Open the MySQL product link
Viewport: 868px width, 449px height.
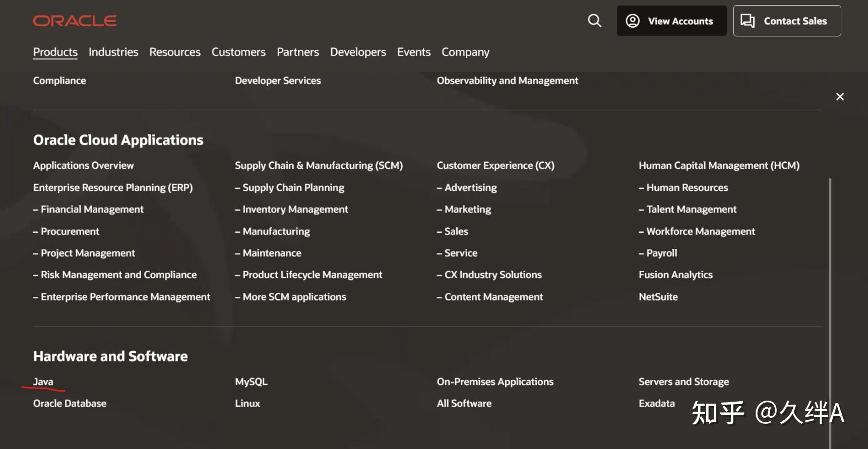point(251,381)
